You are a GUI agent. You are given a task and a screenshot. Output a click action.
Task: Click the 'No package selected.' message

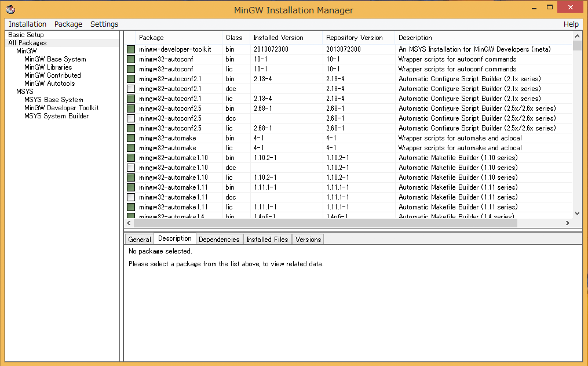point(160,251)
